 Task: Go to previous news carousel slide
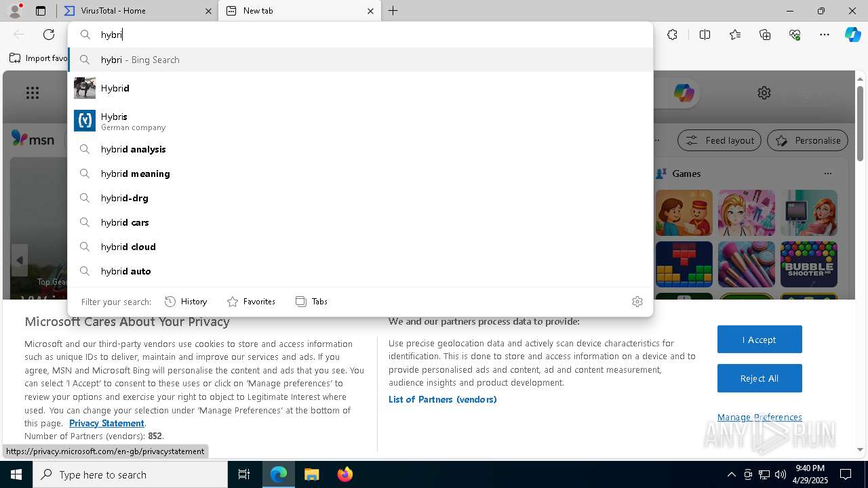coord(20,260)
